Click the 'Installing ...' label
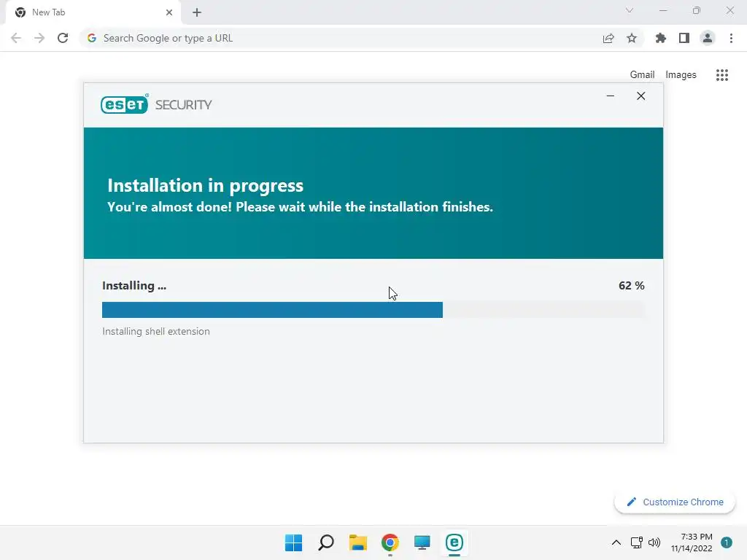Screen dimensions: 747x560 tap(134, 286)
